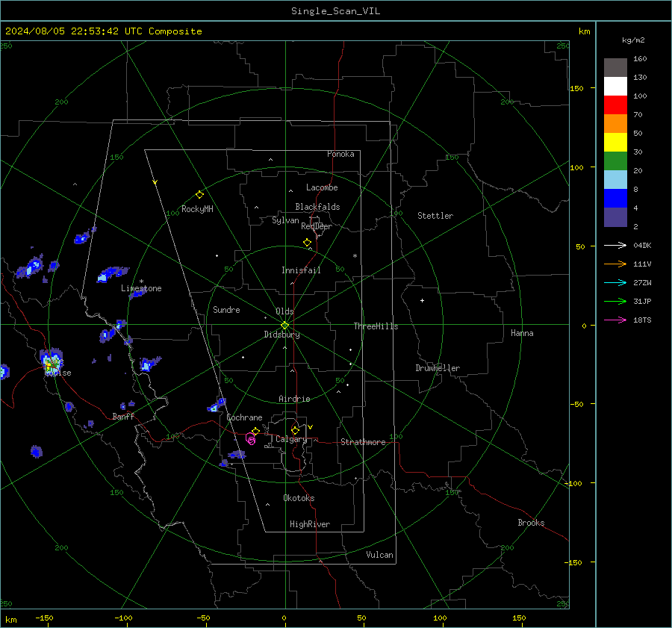Click the Stettler town label

coord(435,216)
